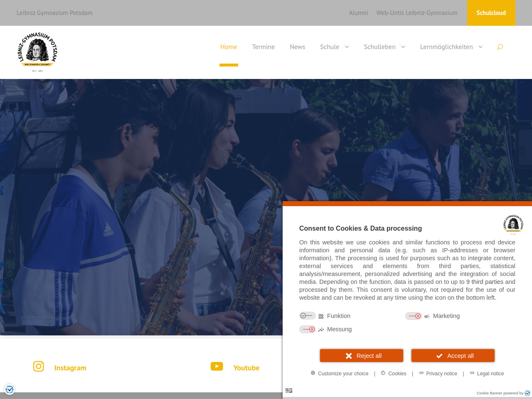The height and width of the screenshot is (399, 532).
Task: Open the YouTube play icon
Action: pos(217,366)
